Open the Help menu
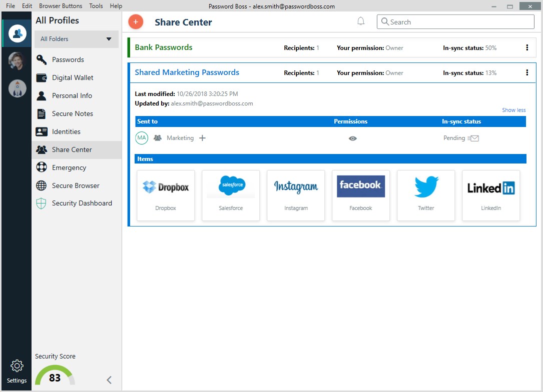Image resolution: width=543 pixels, height=392 pixels. tap(116, 6)
